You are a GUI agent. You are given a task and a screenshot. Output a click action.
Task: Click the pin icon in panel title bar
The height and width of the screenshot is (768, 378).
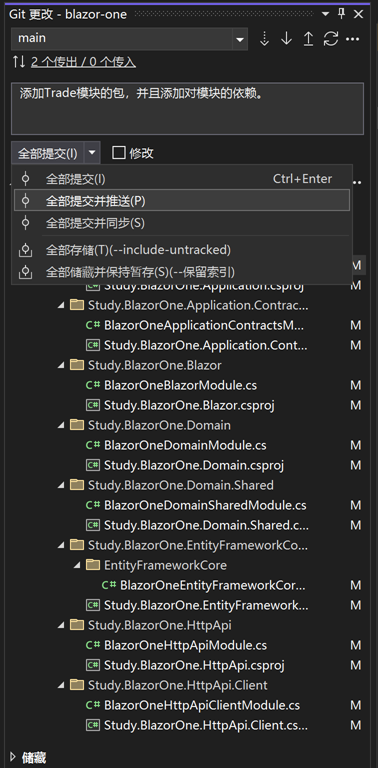tap(342, 14)
